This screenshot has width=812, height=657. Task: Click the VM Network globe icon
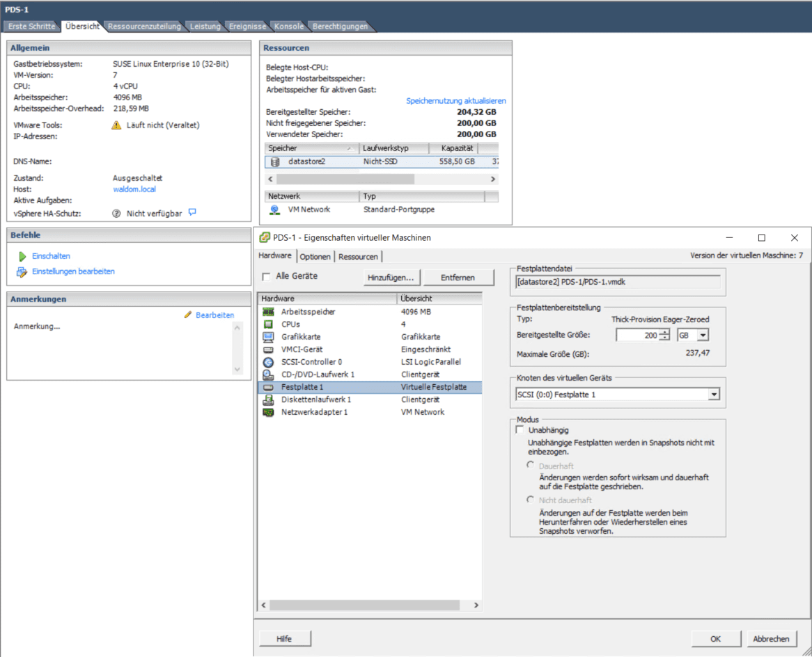[x=275, y=209]
